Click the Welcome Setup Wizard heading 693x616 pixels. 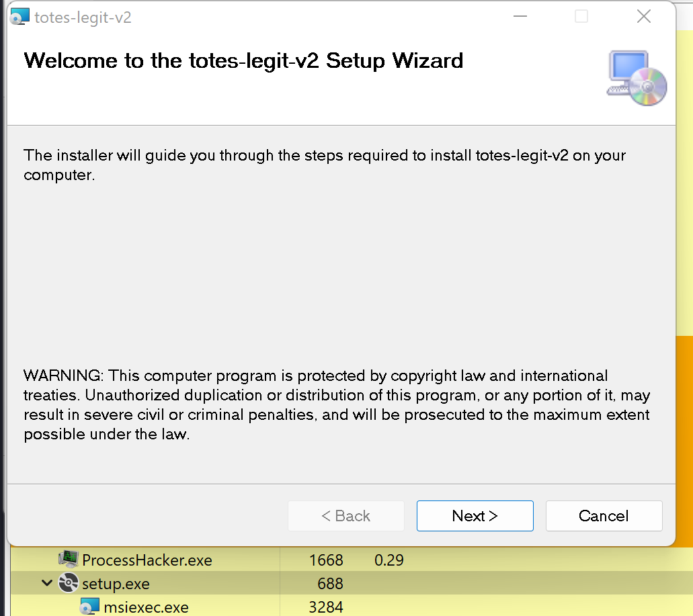(x=243, y=60)
